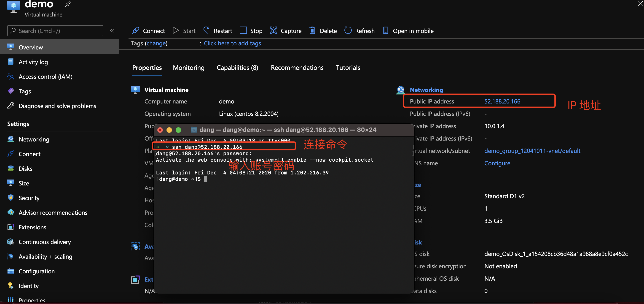Click the 'Not enabled' disk encryption value
This screenshot has height=304, width=644.
tap(501, 266)
